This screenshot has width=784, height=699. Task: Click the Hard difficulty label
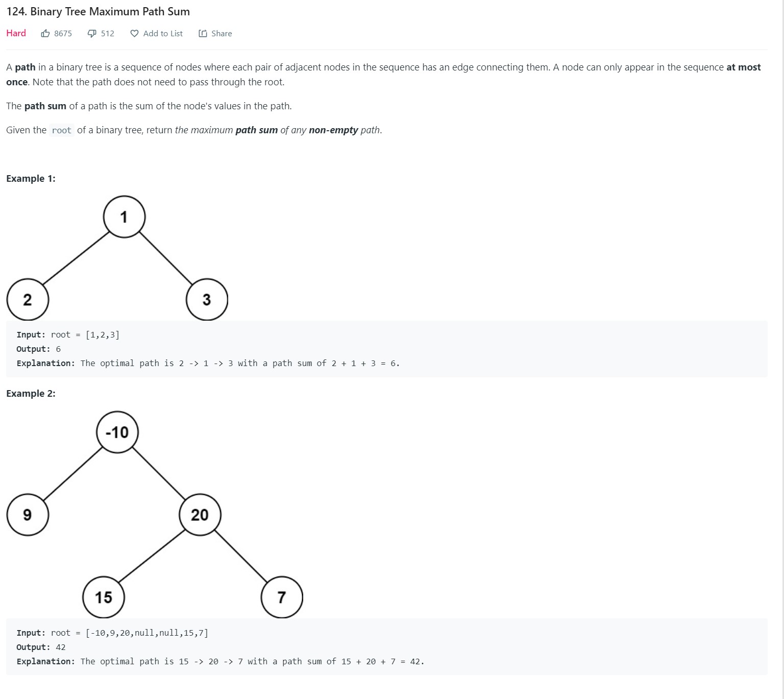coord(16,33)
